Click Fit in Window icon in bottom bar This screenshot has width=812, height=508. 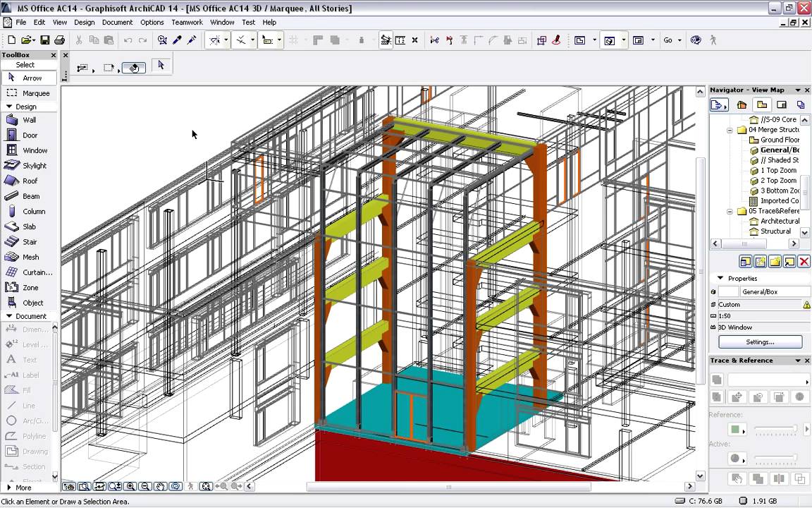tap(206, 486)
